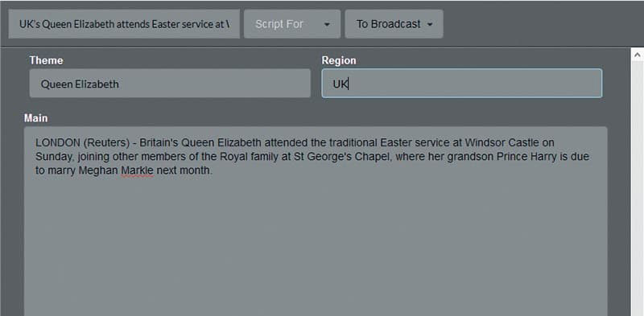Screen dimensions: 644x316
Task: Open the To Broadcast dropdown
Action: coord(394,24)
